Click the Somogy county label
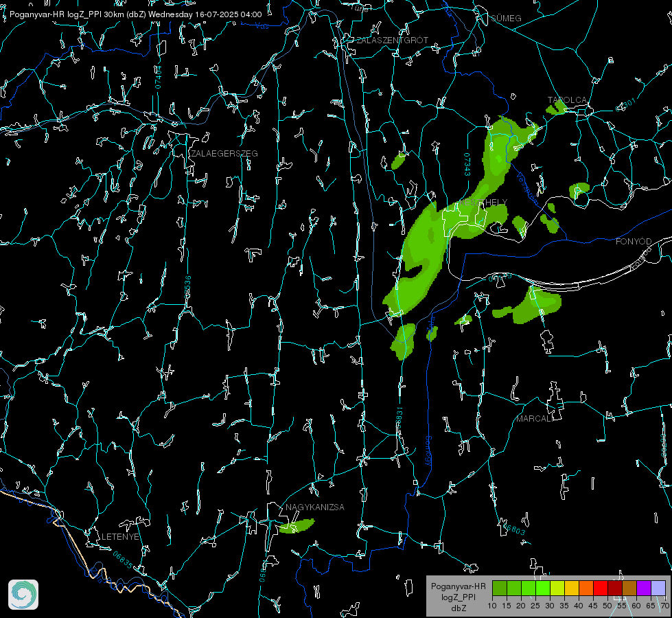Screen dimensions: 672x618 pos(428,451)
